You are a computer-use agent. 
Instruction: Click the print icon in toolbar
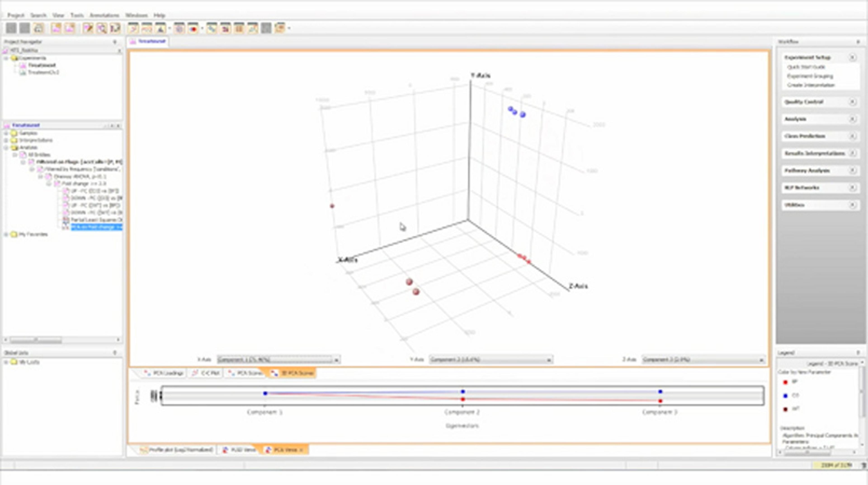click(x=38, y=28)
